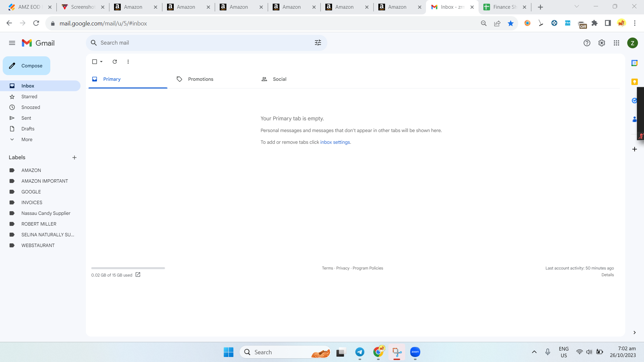
Task: Switch to the Primary tab
Action: click(x=128, y=79)
